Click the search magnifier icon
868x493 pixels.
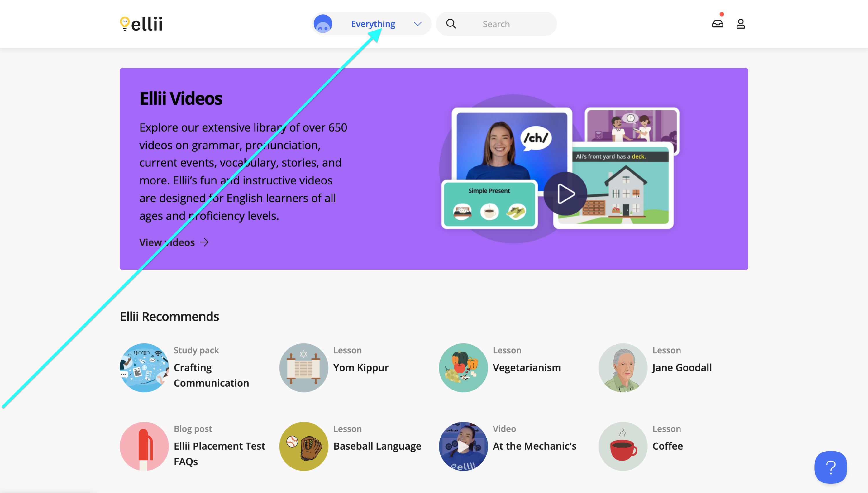(451, 24)
